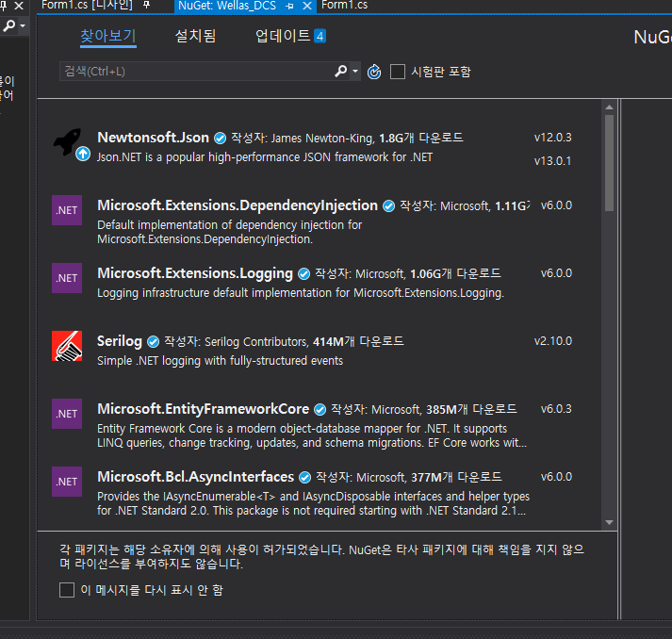This screenshot has width=672, height=639.
Task: Click 'Json.NET is a popular high-performance' description
Action: (265, 157)
